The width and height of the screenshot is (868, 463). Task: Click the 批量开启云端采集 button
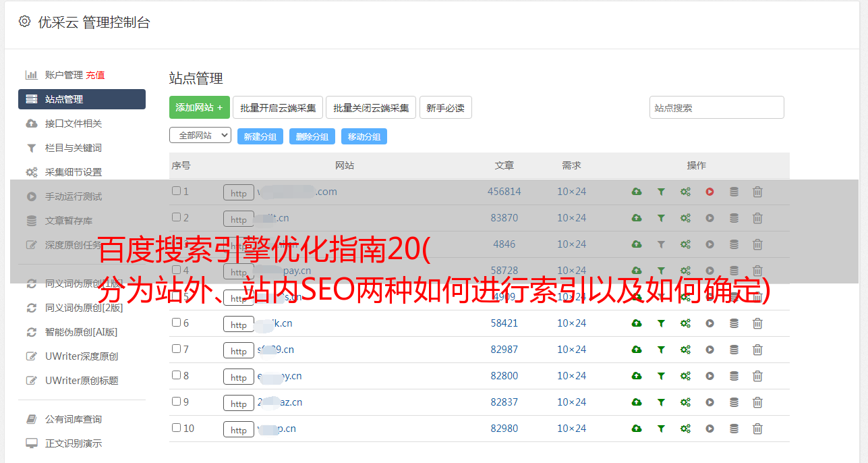[278, 107]
